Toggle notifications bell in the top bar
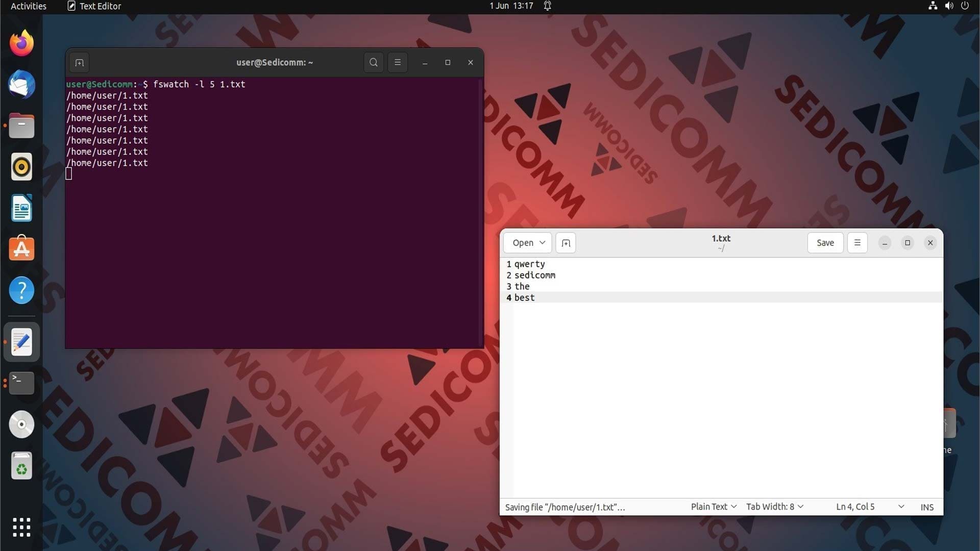 click(x=547, y=6)
